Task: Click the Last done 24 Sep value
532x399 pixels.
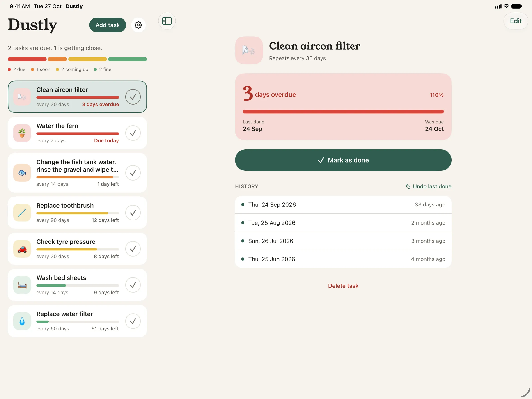Action: [252, 129]
